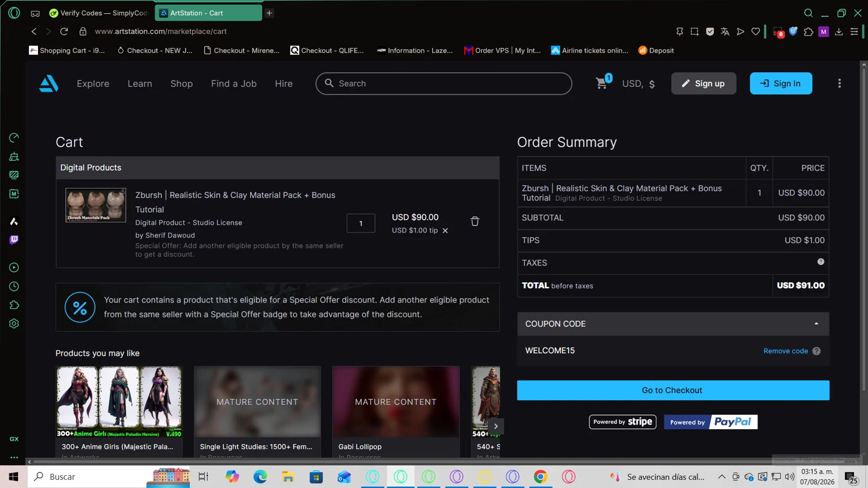
Task: Open the Hire menu
Action: pyautogui.click(x=284, y=84)
